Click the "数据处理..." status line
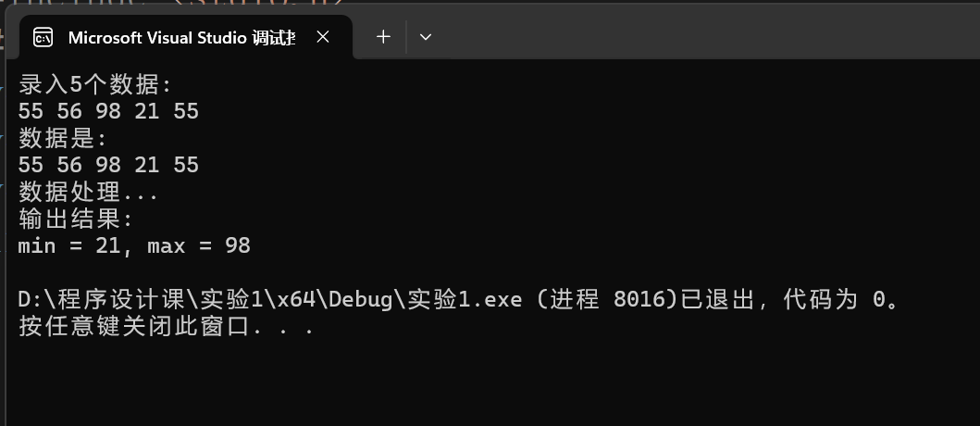980x426 pixels. (88, 192)
